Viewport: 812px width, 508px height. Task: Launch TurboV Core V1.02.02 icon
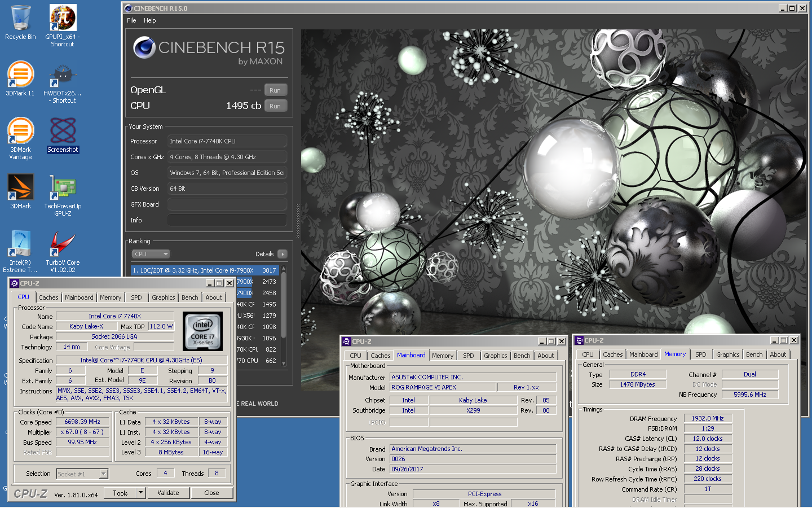[x=63, y=251]
